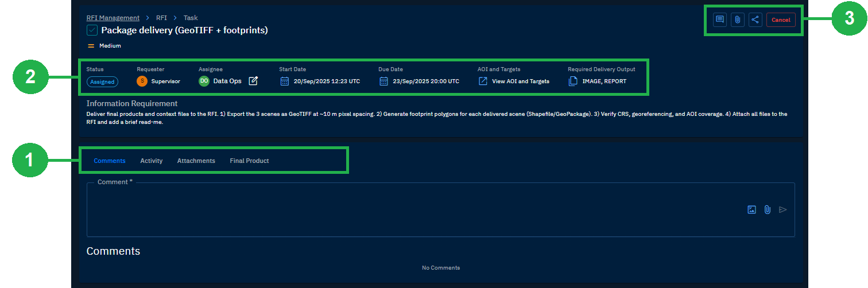Screen dimensions: 868x288
Task: Edit the Data Ops assignee
Action: click(253, 81)
